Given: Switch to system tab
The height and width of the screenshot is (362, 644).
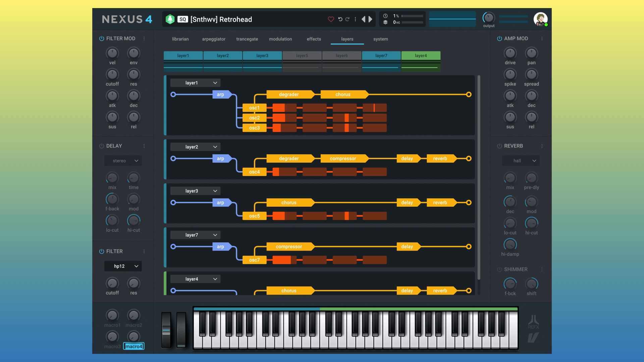Looking at the screenshot, I should [x=381, y=39].
